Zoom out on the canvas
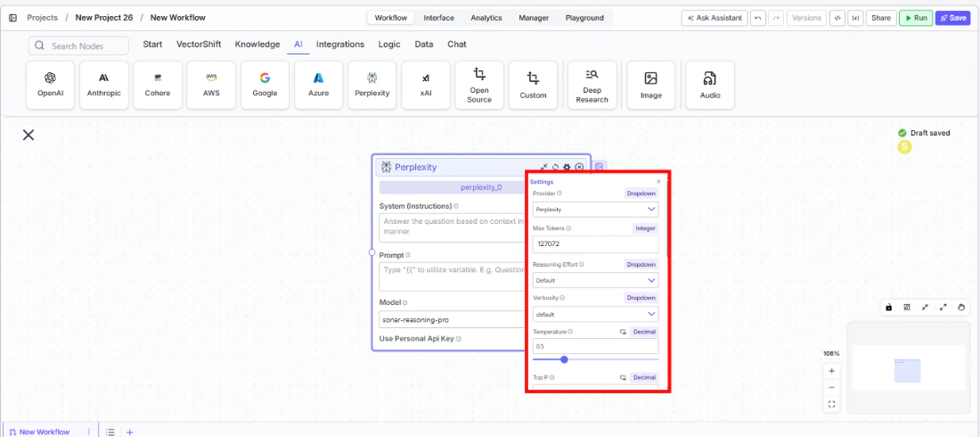Image resolution: width=980 pixels, height=437 pixels. pyautogui.click(x=831, y=388)
